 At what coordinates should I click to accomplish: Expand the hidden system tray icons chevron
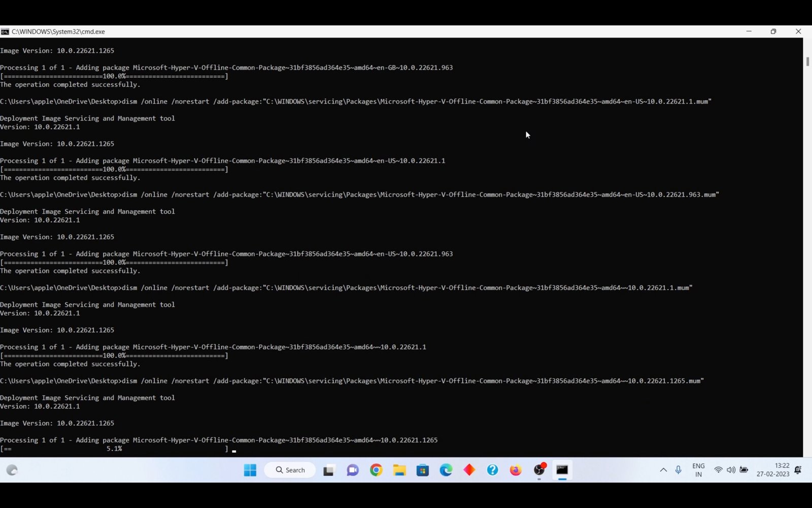click(x=663, y=470)
